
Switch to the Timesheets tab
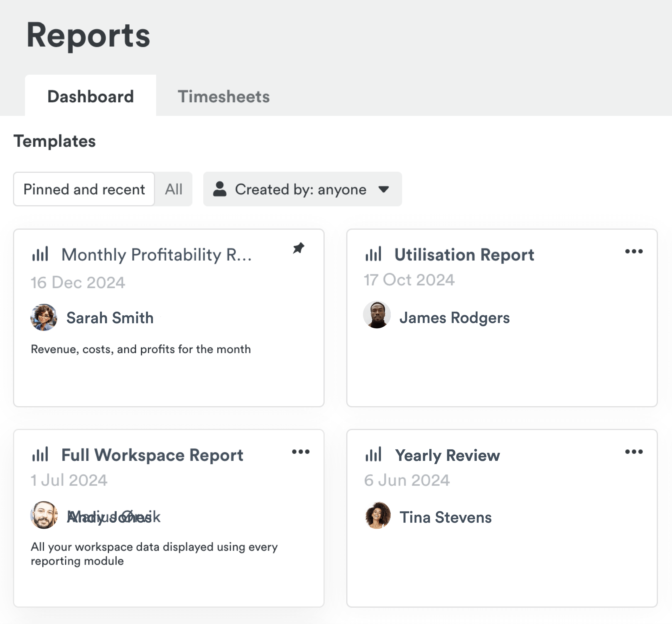point(223,97)
